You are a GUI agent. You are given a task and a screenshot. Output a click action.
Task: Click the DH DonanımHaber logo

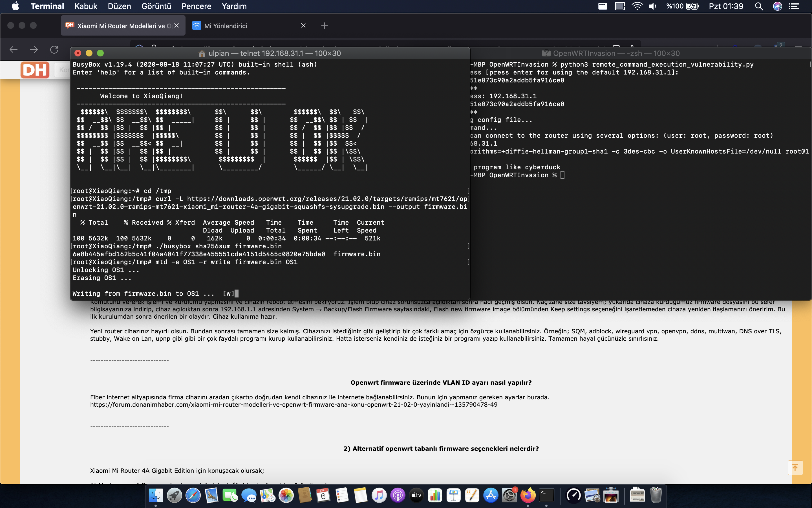[x=35, y=70]
